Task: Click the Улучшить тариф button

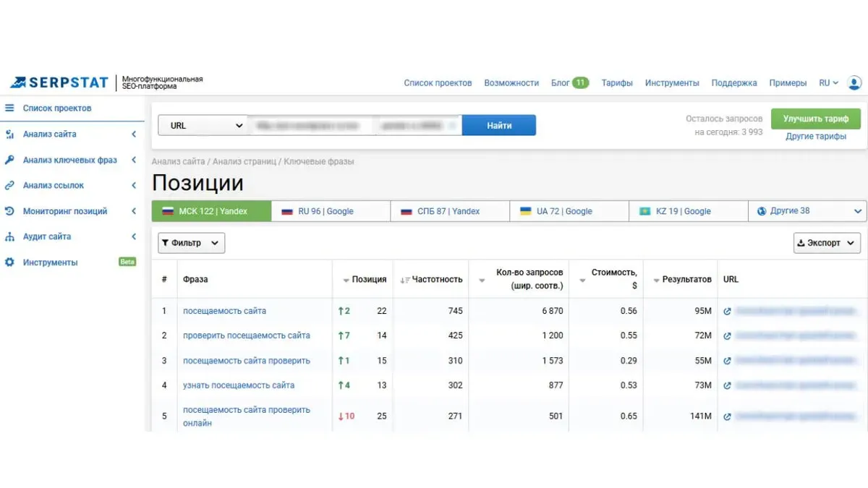Action: (x=816, y=119)
